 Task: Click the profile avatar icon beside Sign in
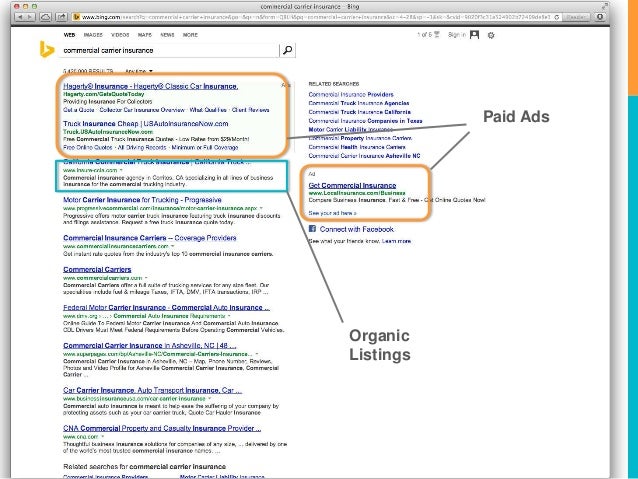(474, 35)
